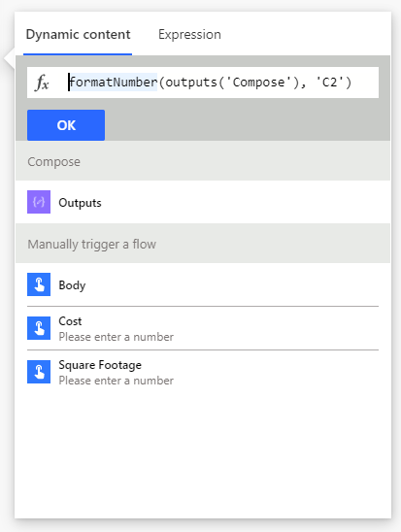The height and width of the screenshot is (532, 401).
Task: Insert Square Footage dynamic value
Action: tap(203, 372)
